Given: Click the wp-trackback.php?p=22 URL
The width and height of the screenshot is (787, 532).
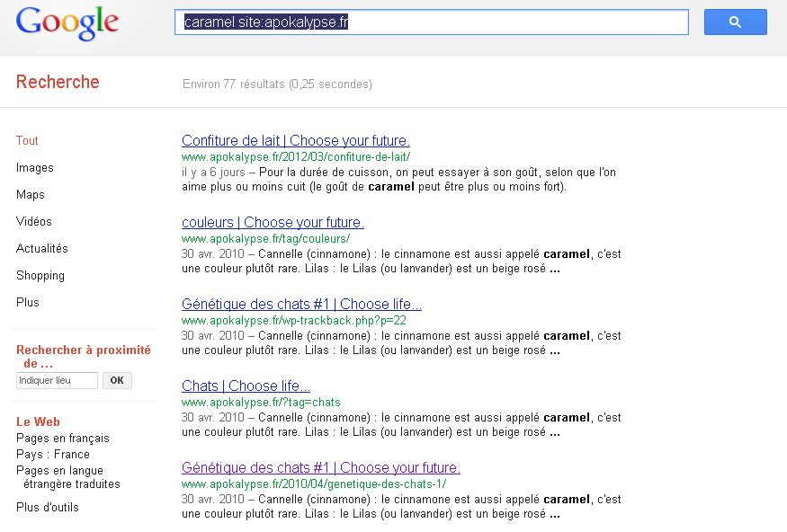Looking at the screenshot, I should (x=293, y=321).
